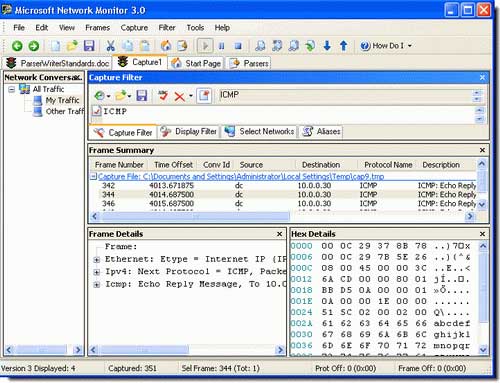
Task: Switch to the Display Filter tab
Action: pos(189,132)
